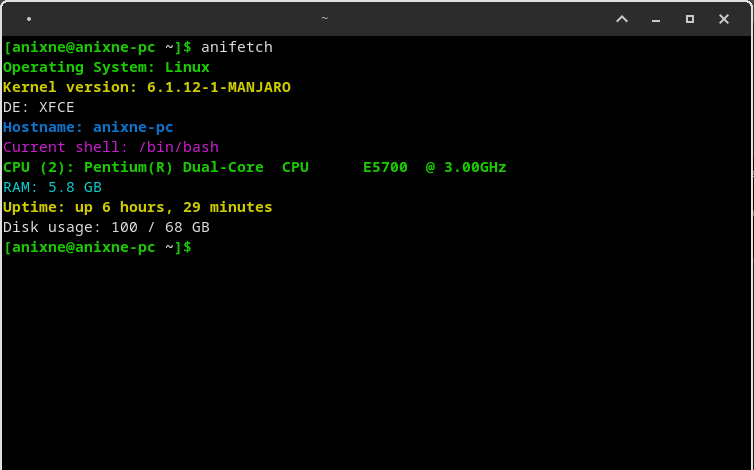Click the terminal window menu dot icon
Screen dimensions: 754x470
click(x=29, y=19)
